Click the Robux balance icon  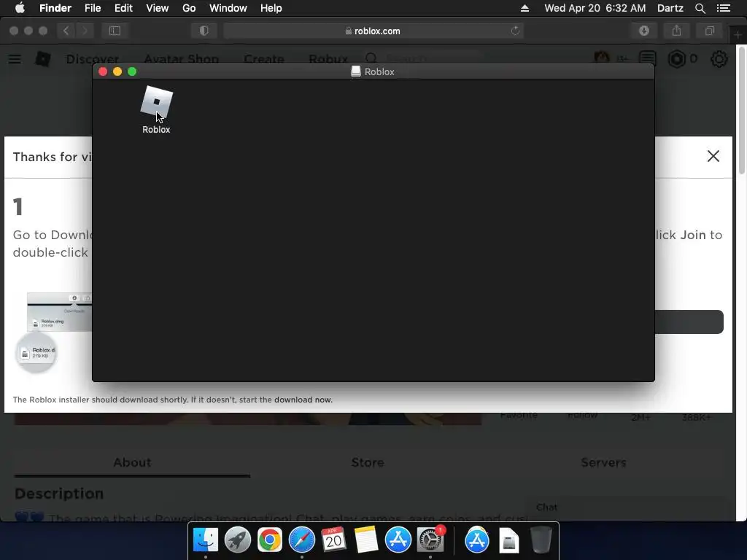point(676,58)
